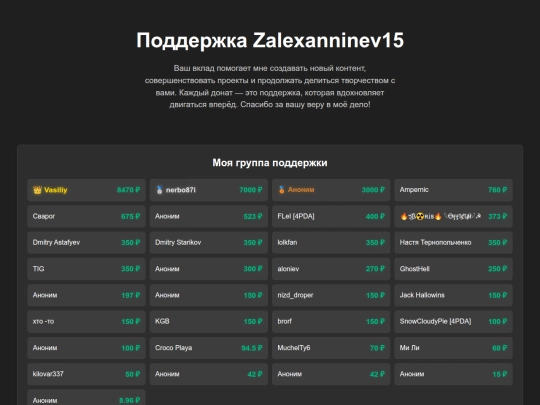This screenshot has height=405, width=540.
Task: Click the '675 ₽' amount
Action: coord(131,217)
